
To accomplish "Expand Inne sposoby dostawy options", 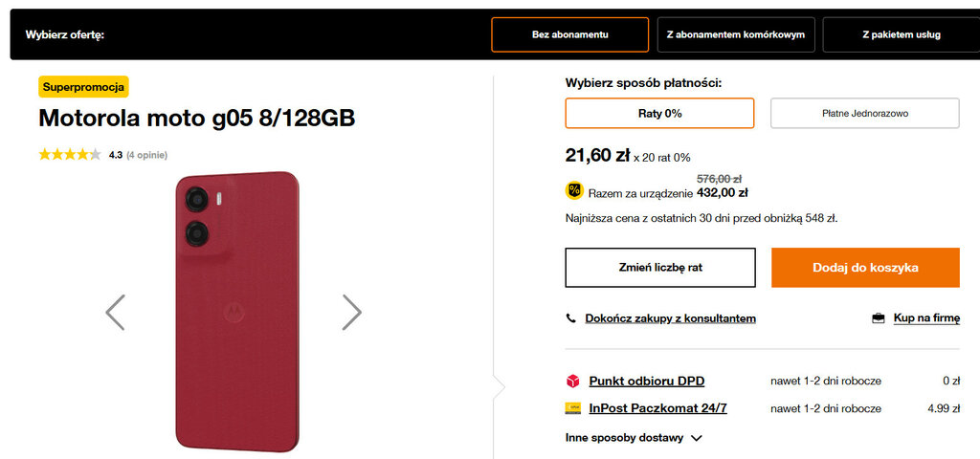I will click(x=634, y=438).
